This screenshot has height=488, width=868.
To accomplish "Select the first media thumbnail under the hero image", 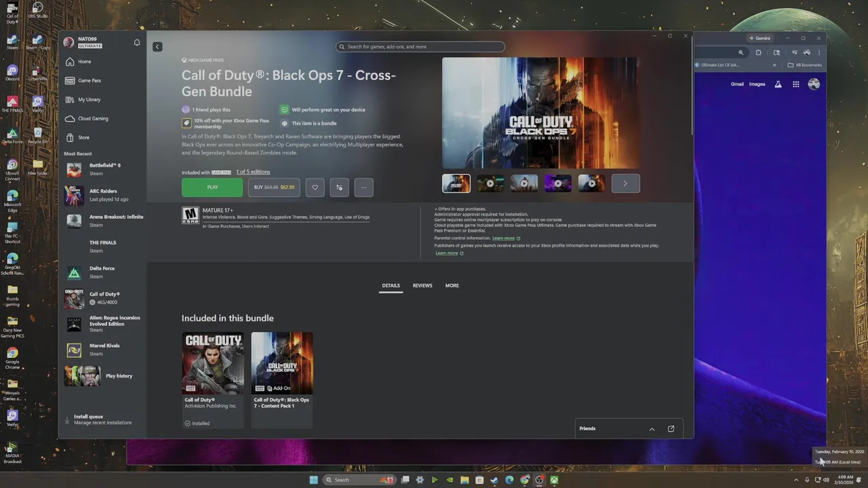I will click(456, 184).
